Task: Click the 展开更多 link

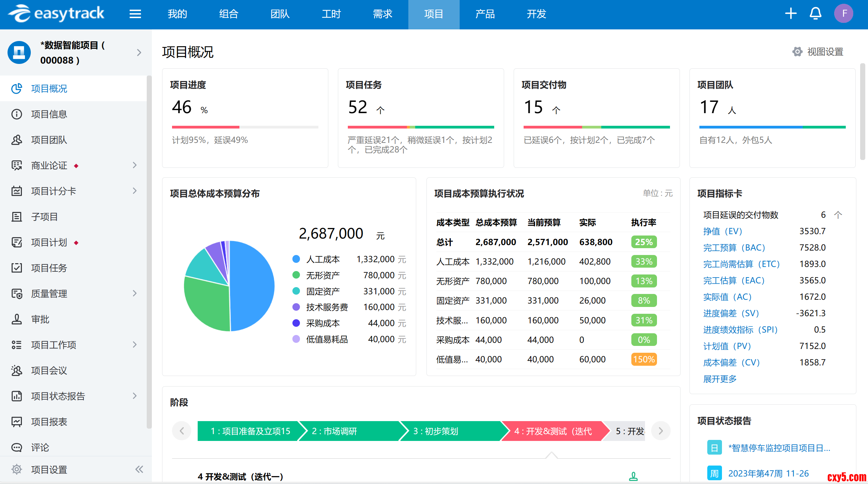Action: click(720, 379)
